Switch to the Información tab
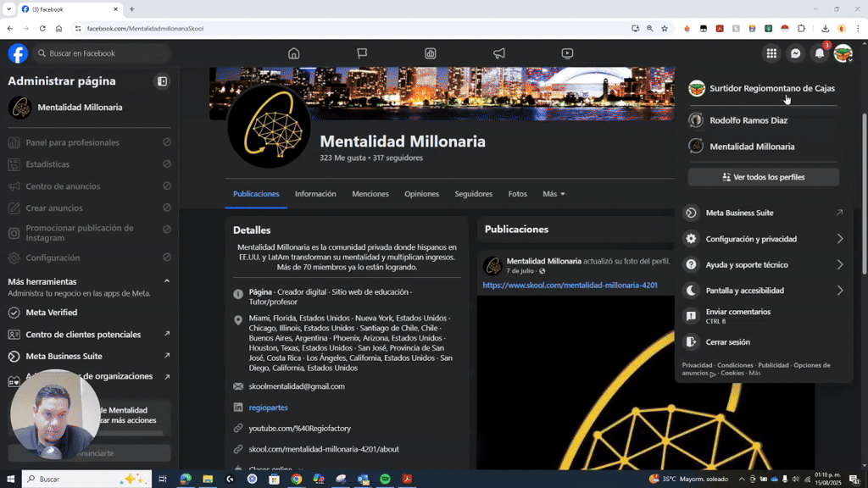Image resolution: width=868 pixels, height=488 pixels. tap(315, 194)
